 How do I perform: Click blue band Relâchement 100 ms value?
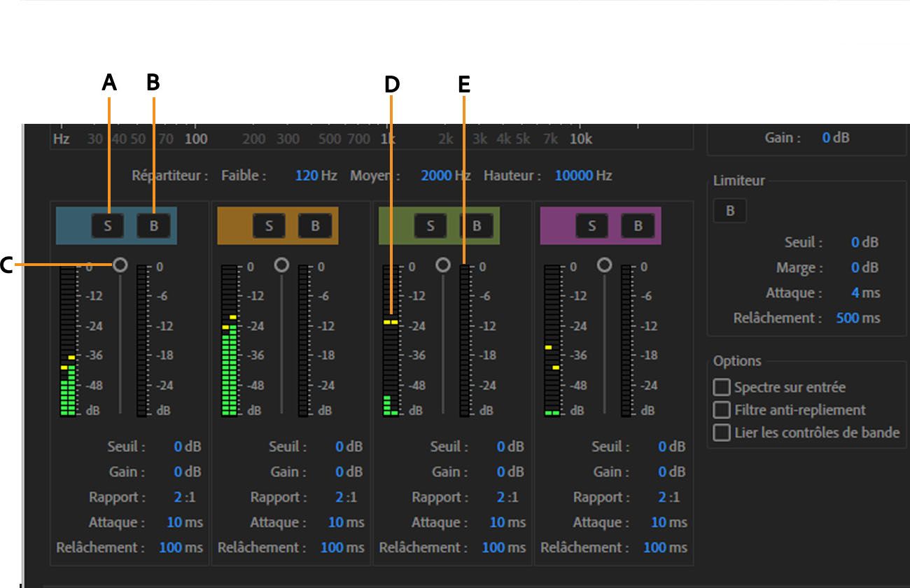(181, 547)
